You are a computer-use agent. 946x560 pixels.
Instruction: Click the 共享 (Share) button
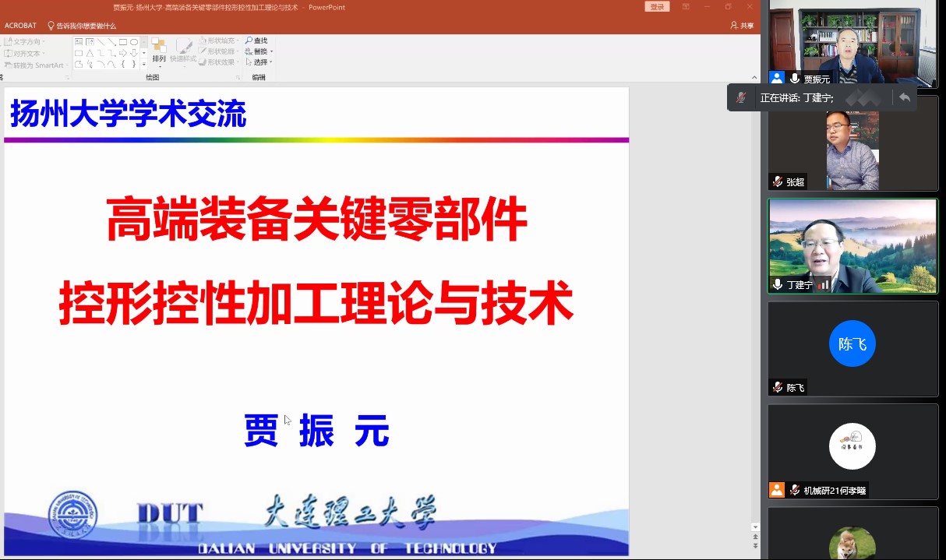tap(742, 26)
